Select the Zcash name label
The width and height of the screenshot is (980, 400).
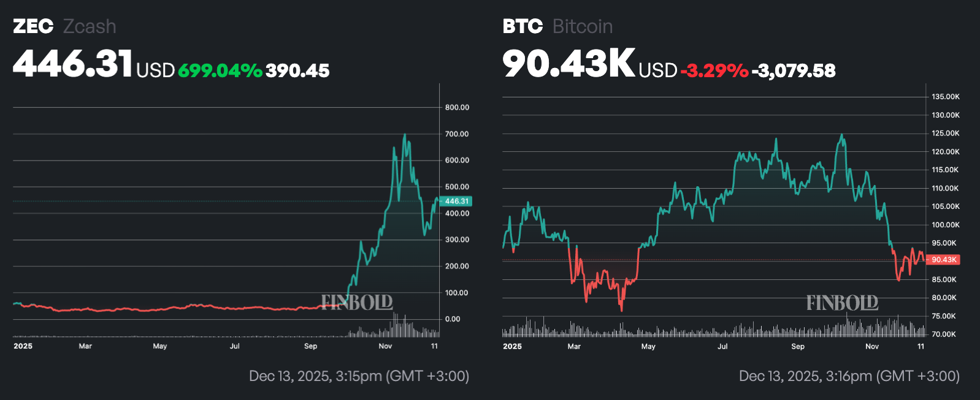[x=90, y=26]
